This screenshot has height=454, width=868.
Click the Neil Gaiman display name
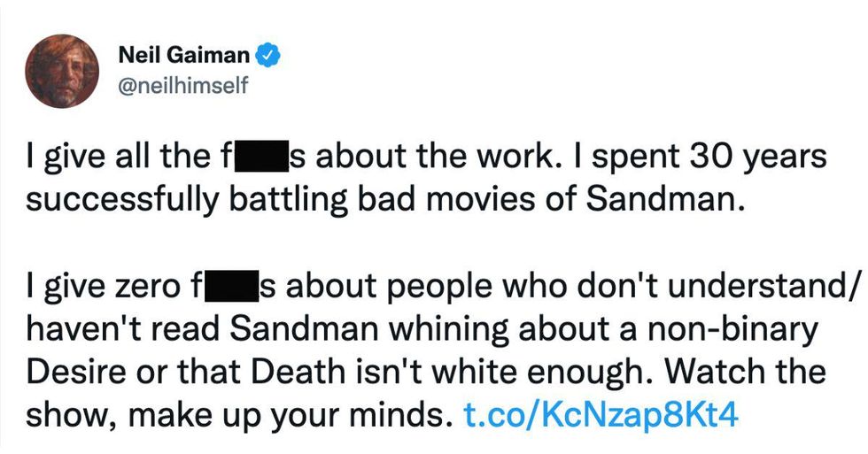coord(184,57)
